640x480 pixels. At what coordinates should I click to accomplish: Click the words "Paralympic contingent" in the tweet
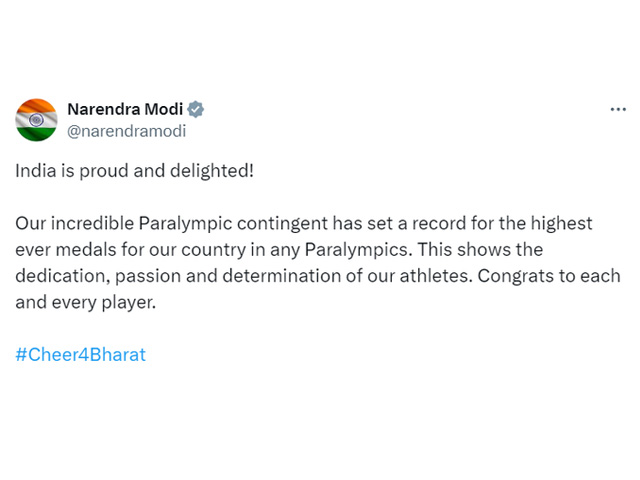tap(233, 223)
